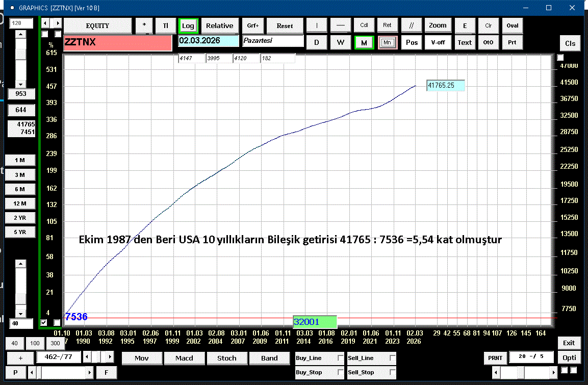Toggle the Log scale button
Image resolution: width=588 pixels, height=385 pixels.
[188, 25]
